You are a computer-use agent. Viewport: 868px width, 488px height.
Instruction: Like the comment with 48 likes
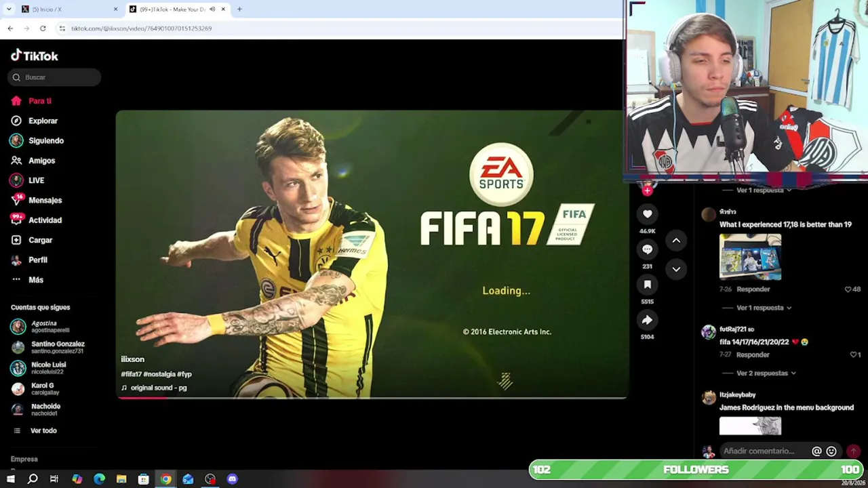(x=848, y=289)
